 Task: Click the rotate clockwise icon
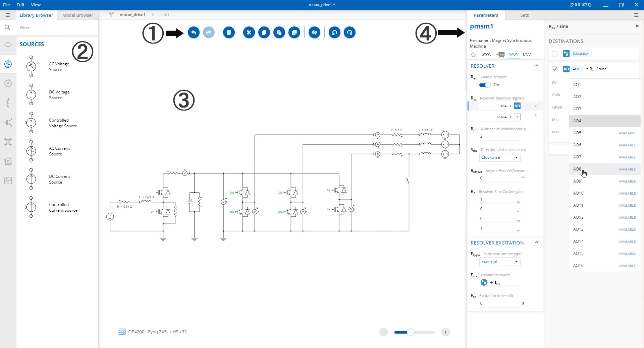350,32
